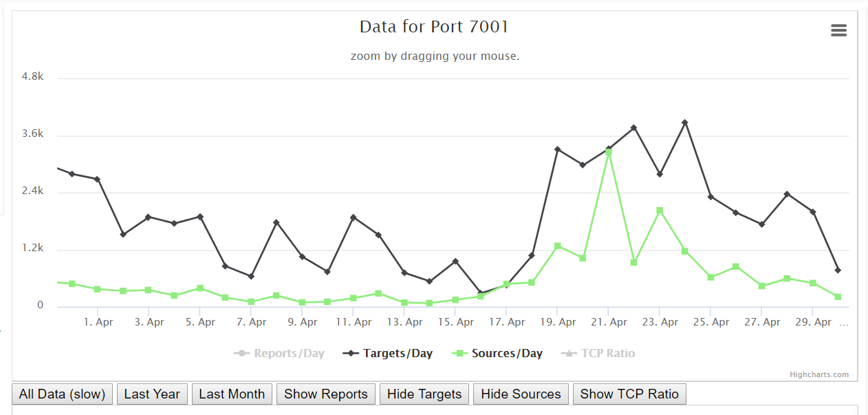Select the Last Year range button
The image size is (868, 415).
[152, 394]
